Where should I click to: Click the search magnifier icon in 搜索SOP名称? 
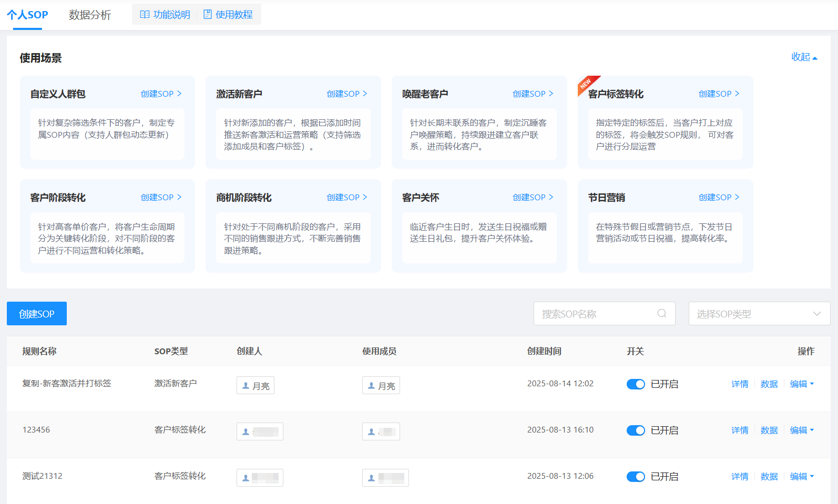pos(662,314)
